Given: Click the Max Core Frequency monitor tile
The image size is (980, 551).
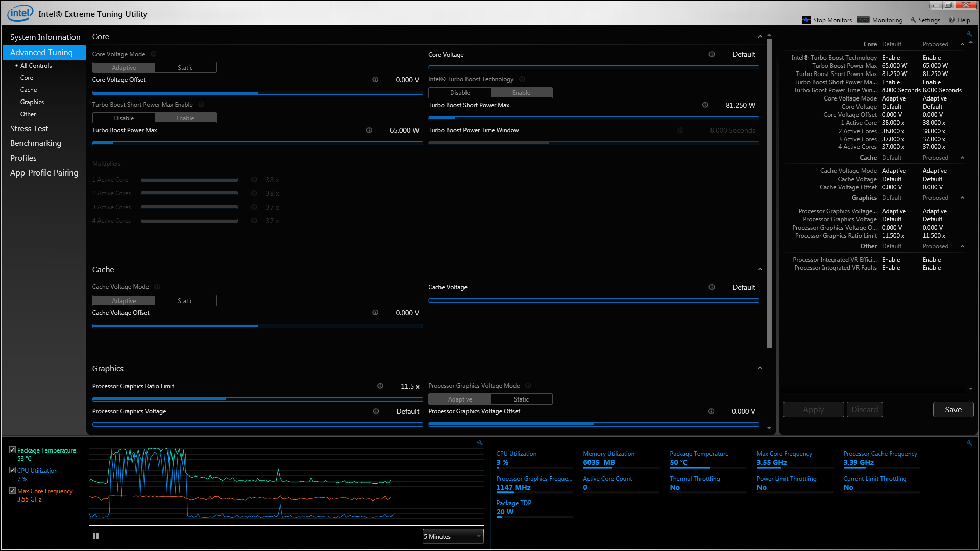Looking at the screenshot, I should (x=795, y=460).
